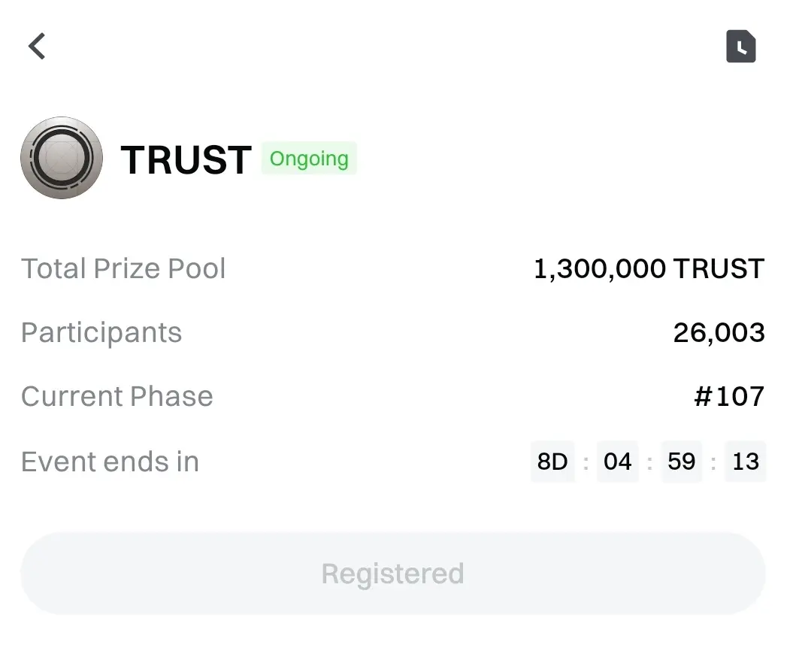Tap the 1,300,000 TRUST prize amount

pyautogui.click(x=649, y=268)
